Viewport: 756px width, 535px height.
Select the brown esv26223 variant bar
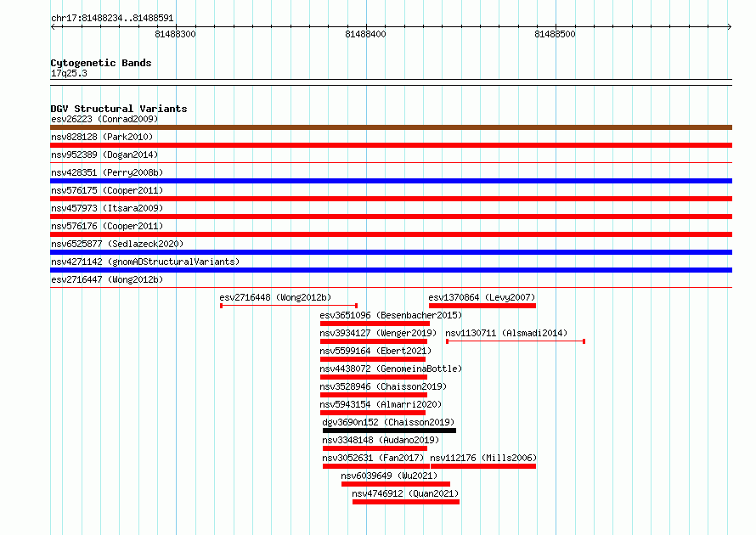[391, 127]
